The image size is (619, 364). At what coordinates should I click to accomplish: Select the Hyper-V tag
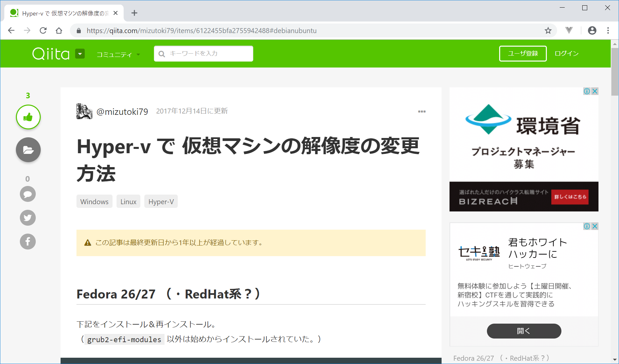click(x=161, y=202)
